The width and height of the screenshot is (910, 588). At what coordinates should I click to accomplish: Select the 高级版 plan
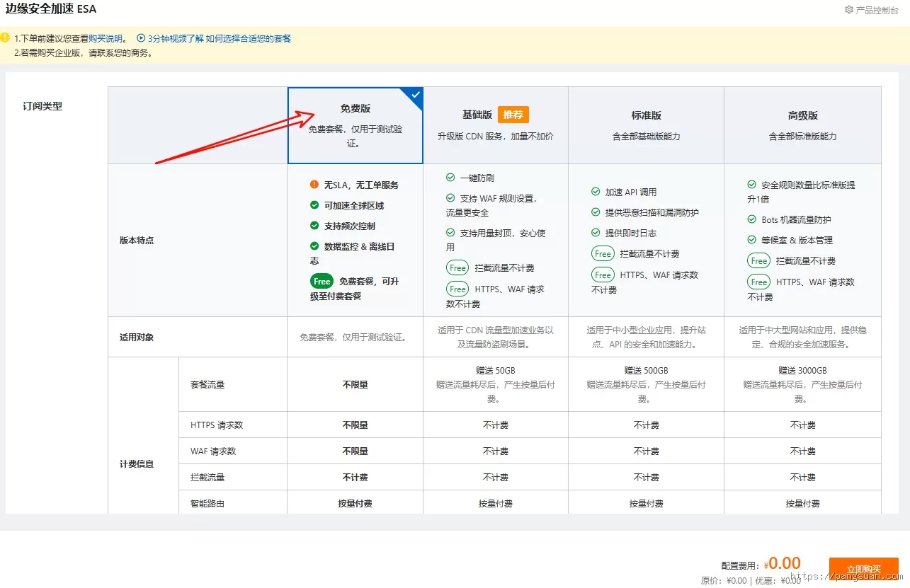[802, 125]
